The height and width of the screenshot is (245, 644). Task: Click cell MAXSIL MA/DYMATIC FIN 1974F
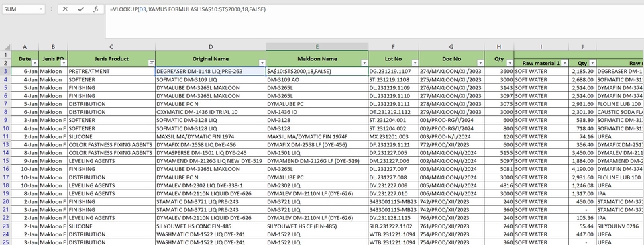point(317,136)
